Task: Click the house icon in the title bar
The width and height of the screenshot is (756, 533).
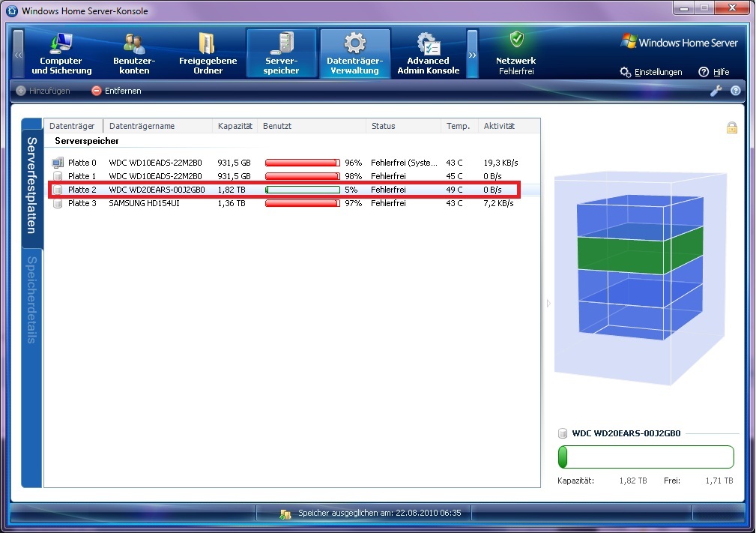Action: (x=11, y=10)
